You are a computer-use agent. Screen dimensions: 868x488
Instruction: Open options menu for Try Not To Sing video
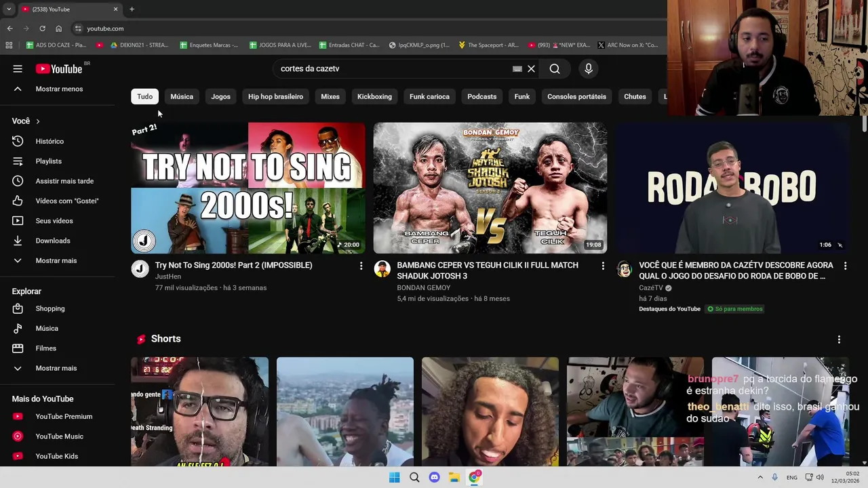click(361, 266)
